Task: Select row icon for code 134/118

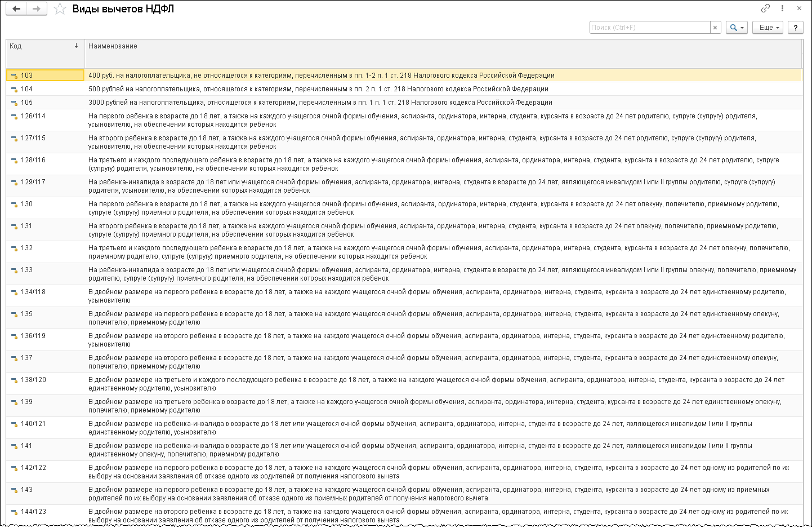Action: click(15, 292)
